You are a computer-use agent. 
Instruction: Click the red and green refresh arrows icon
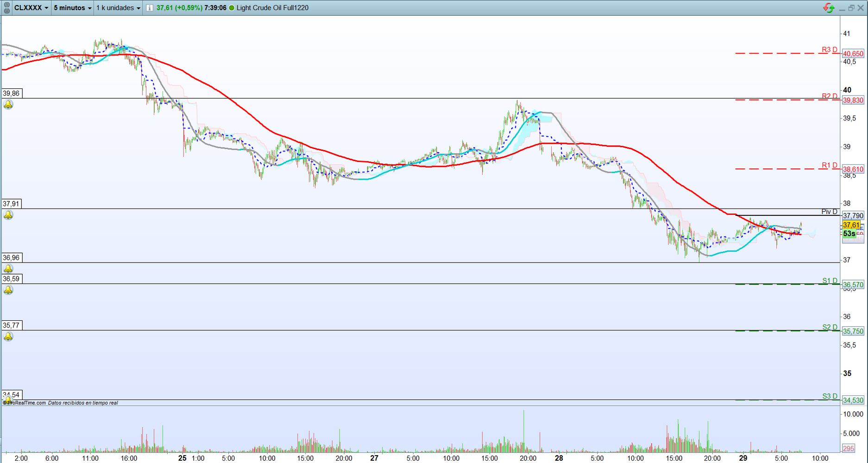point(829,8)
